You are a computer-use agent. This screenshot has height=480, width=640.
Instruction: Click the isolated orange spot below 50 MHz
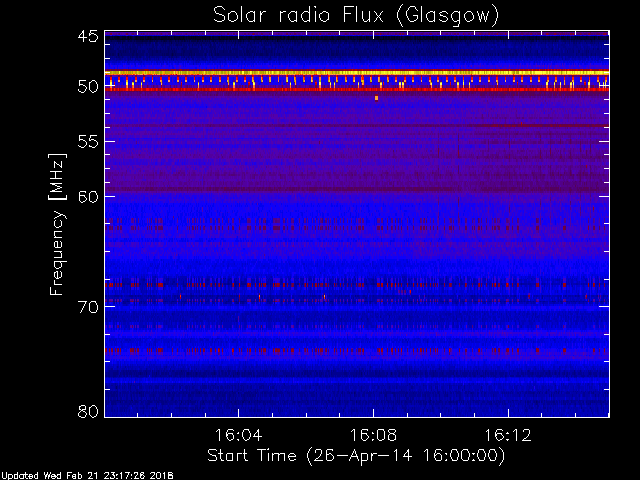pos(376,98)
